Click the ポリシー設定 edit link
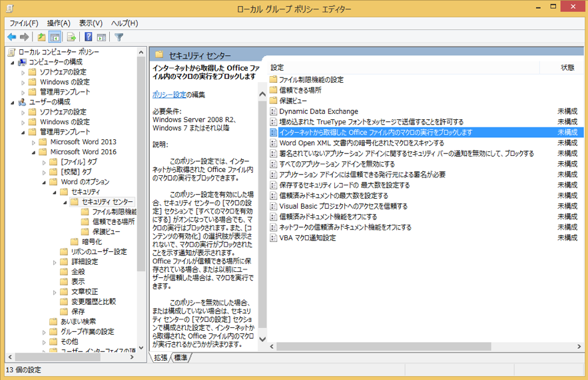 169,95
